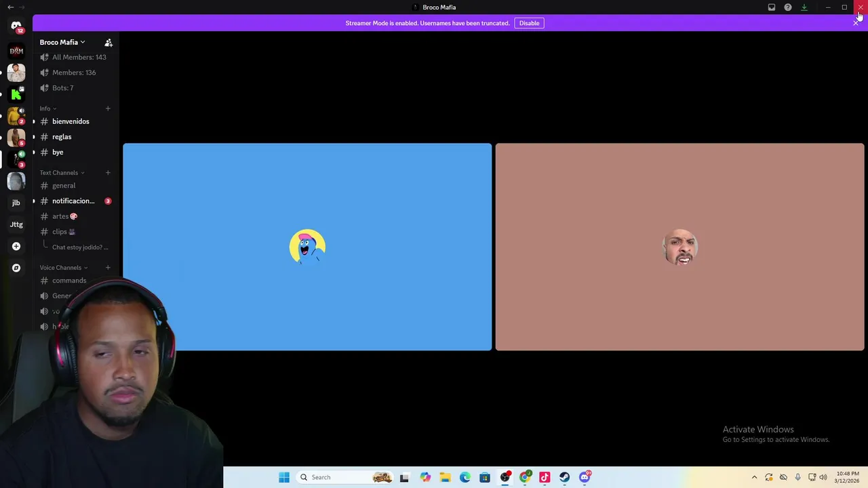Open Microsoft Store from the taskbar
Viewport: 868px width, 488px height.
coord(485,477)
